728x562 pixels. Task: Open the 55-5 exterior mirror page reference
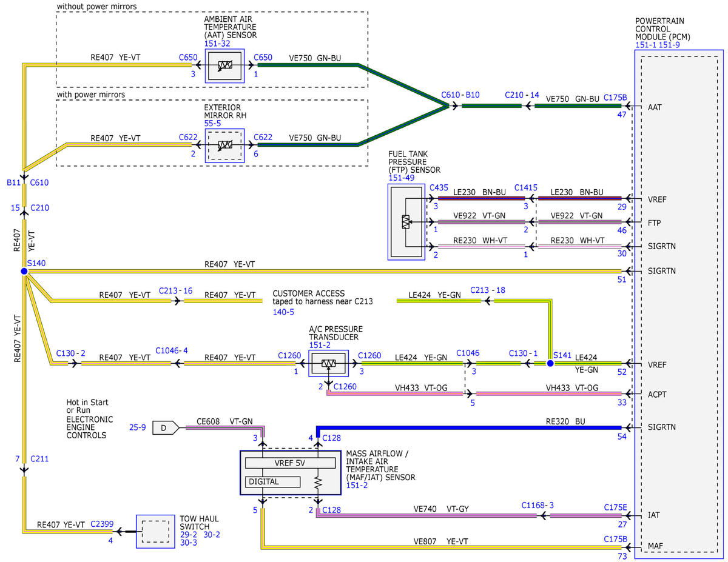(x=212, y=123)
